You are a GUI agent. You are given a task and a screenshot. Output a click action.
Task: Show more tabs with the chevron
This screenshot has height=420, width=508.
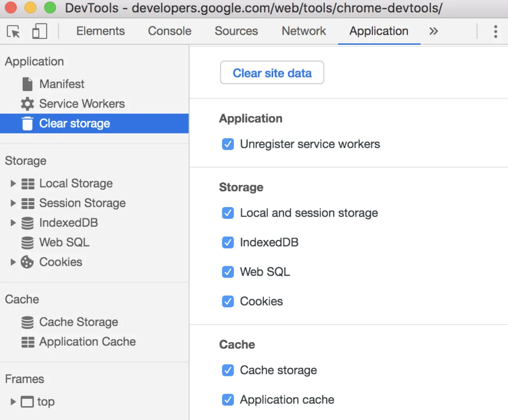click(x=433, y=31)
